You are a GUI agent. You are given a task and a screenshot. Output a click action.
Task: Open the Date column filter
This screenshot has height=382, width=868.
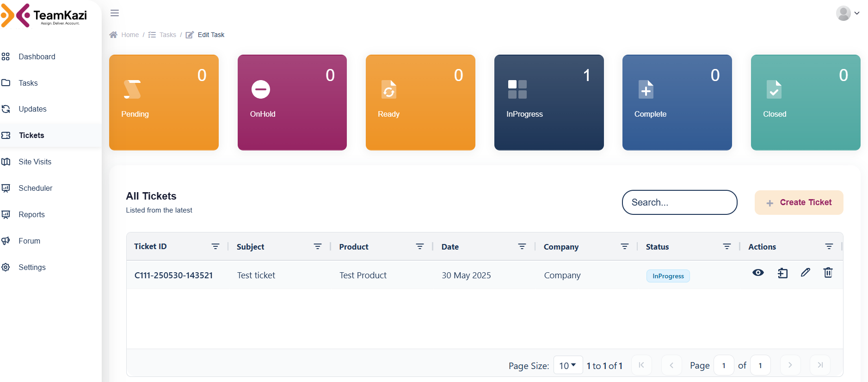pos(522,246)
